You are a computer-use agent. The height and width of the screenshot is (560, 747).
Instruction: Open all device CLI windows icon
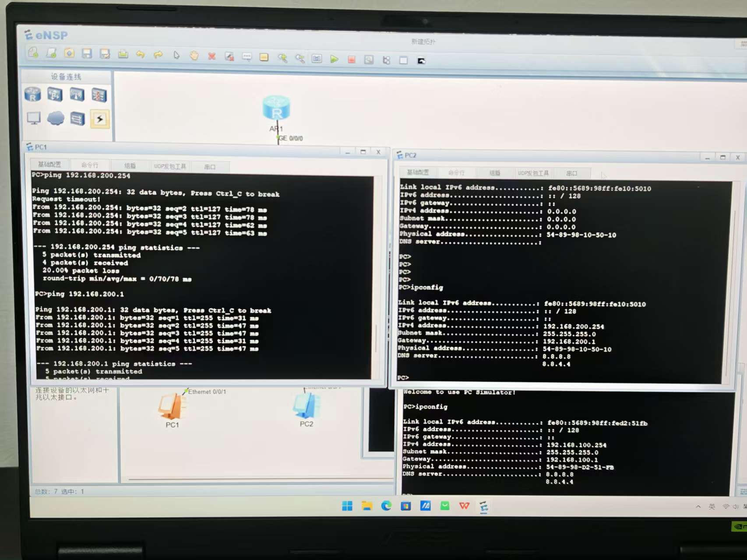coord(421,61)
